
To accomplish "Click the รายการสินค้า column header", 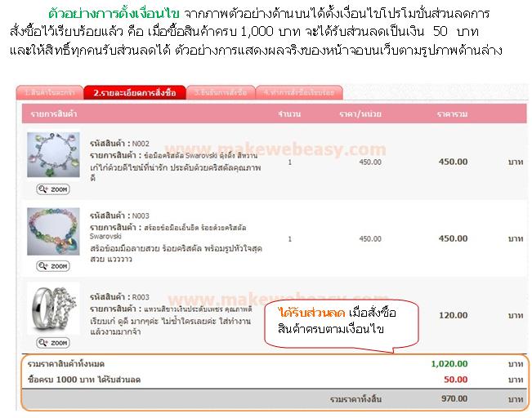I will (54, 113).
